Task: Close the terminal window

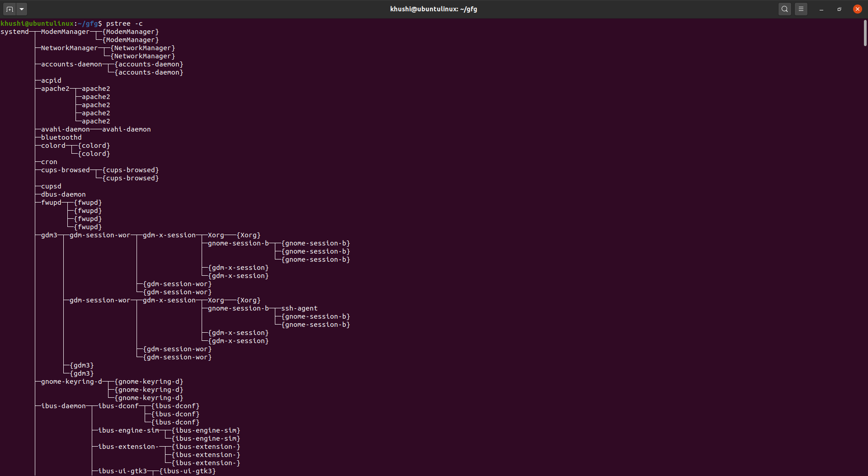Action: [857, 9]
